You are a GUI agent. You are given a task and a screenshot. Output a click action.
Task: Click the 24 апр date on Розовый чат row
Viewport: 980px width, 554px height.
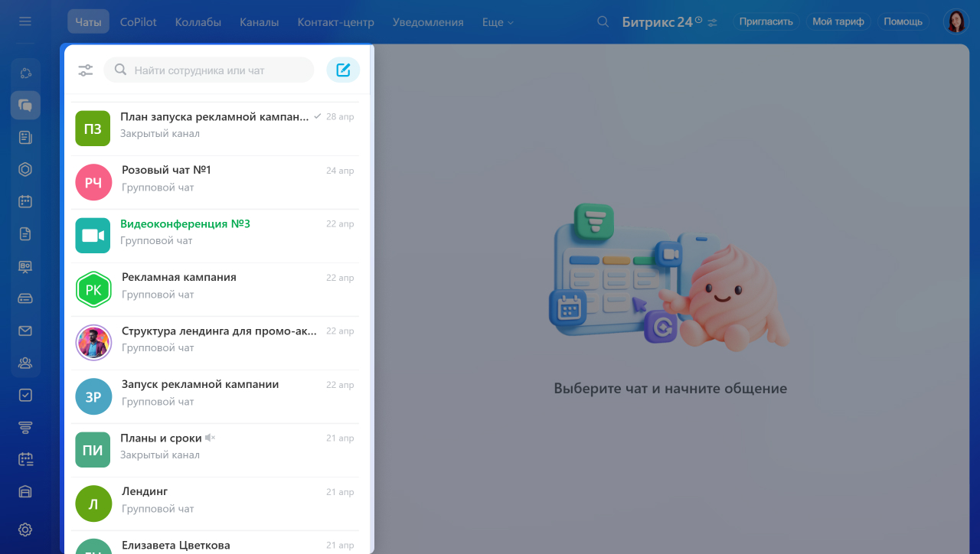(x=340, y=171)
